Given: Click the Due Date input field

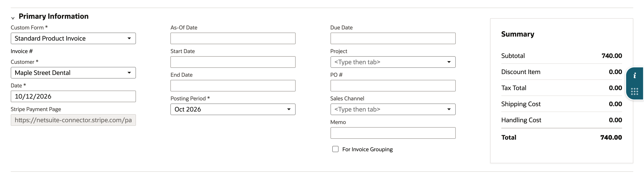Looking at the screenshot, I should pos(393,38).
